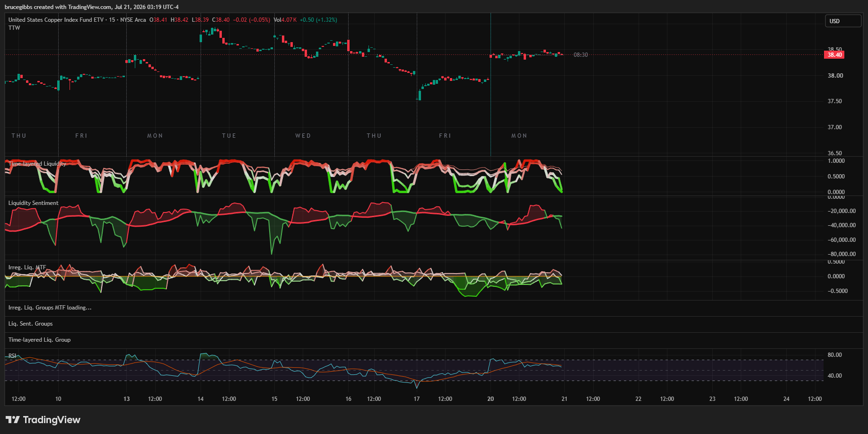Click the 38.00 price axis label
The image size is (868, 434).
coord(835,76)
